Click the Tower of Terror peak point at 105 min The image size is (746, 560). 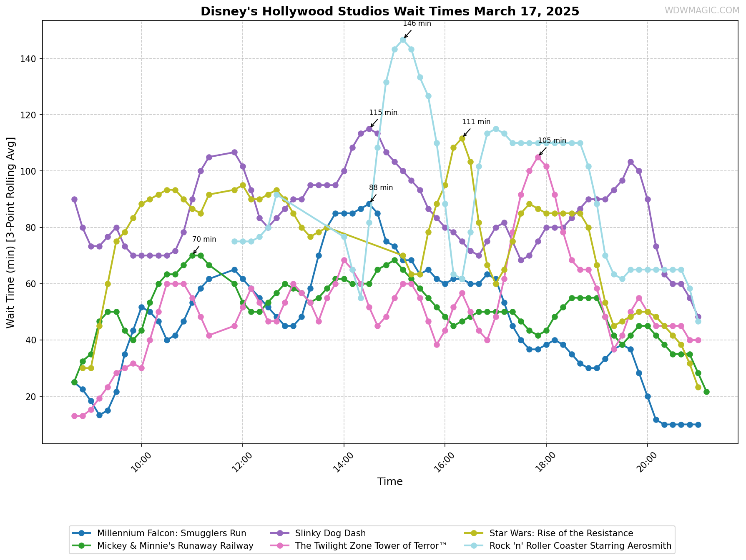[x=538, y=157]
